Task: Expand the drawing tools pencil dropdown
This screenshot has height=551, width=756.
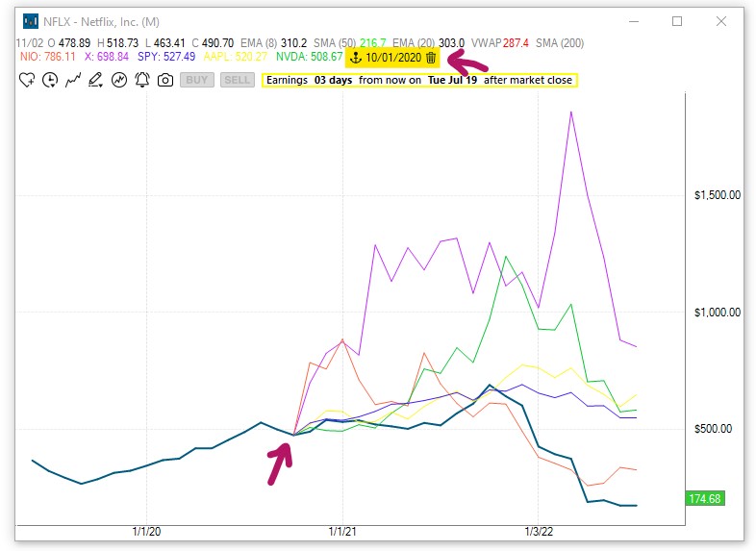Action: 96,81
